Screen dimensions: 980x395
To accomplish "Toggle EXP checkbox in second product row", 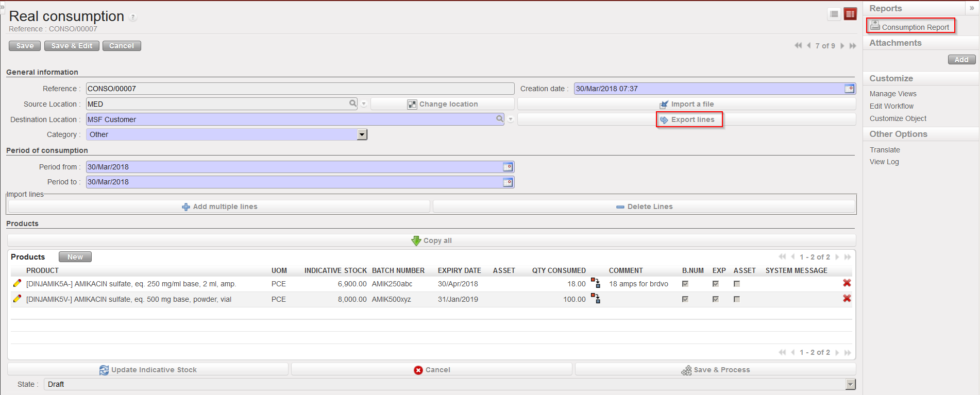I will [716, 299].
